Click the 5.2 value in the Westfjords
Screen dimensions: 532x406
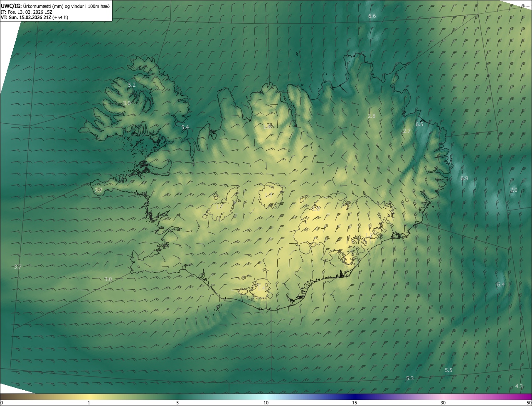coord(132,85)
